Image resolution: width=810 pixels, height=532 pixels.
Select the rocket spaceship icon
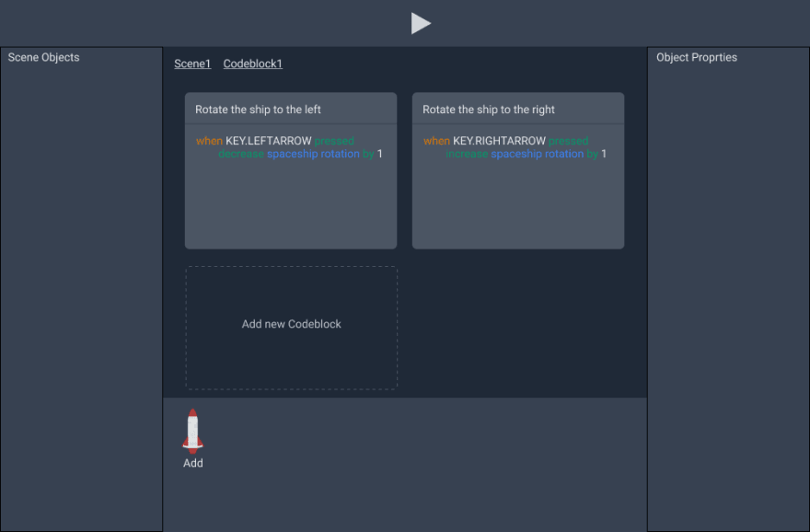tap(192, 432)
